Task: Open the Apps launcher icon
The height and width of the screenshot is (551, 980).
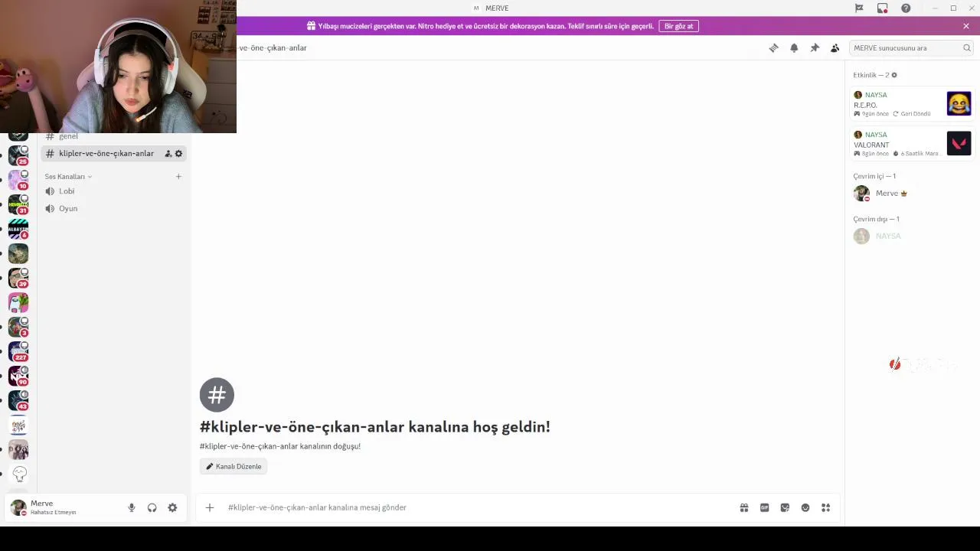Action: 825,507
